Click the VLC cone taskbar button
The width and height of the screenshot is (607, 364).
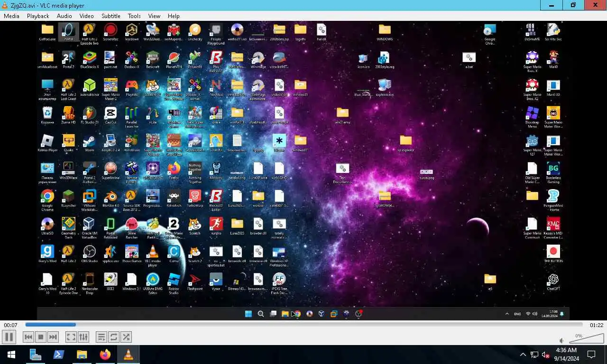129,355
